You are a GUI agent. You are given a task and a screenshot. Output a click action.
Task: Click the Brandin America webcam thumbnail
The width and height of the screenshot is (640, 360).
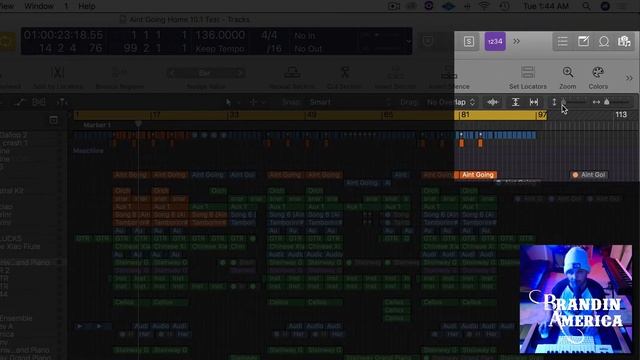576,299
